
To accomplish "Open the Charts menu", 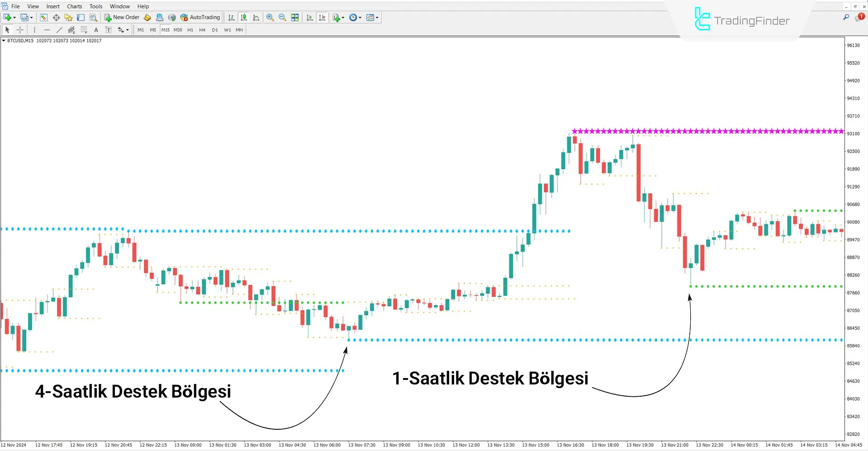I will click(74, 6).
